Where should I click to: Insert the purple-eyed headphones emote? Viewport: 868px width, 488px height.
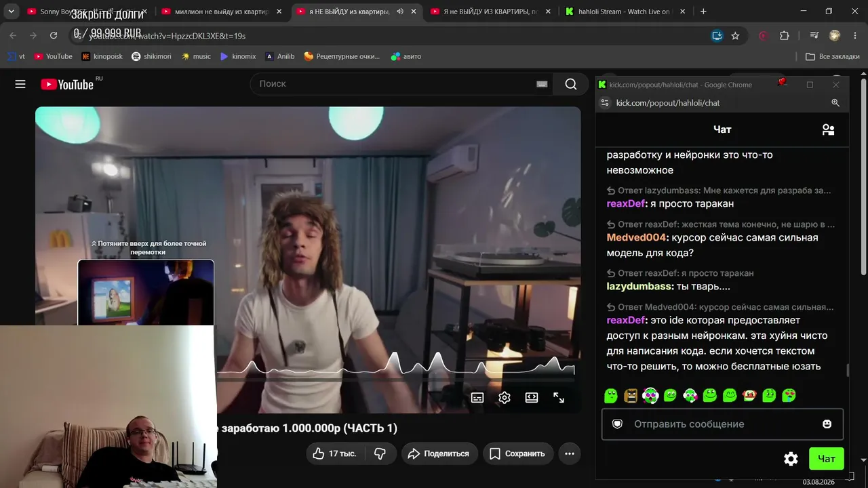point(650,395)
